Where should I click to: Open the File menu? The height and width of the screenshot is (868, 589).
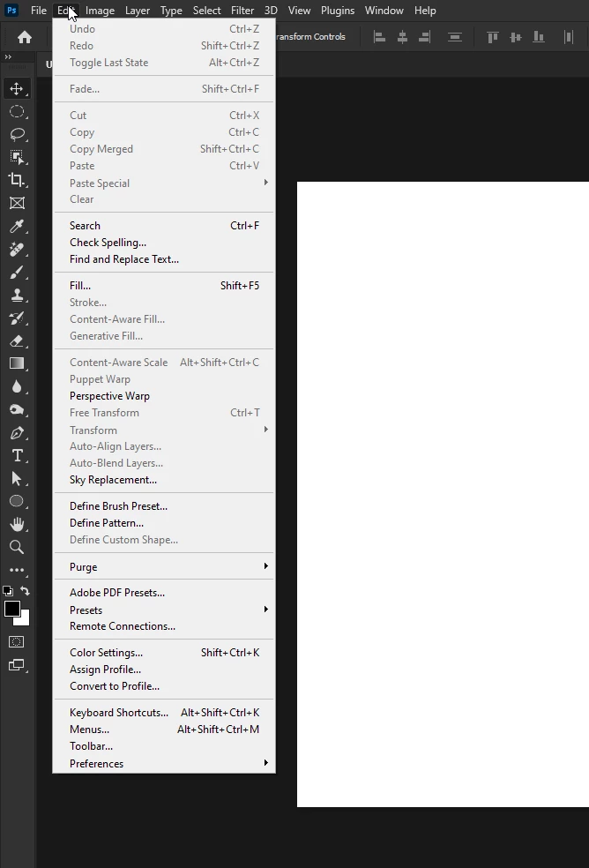coord(38,11)
